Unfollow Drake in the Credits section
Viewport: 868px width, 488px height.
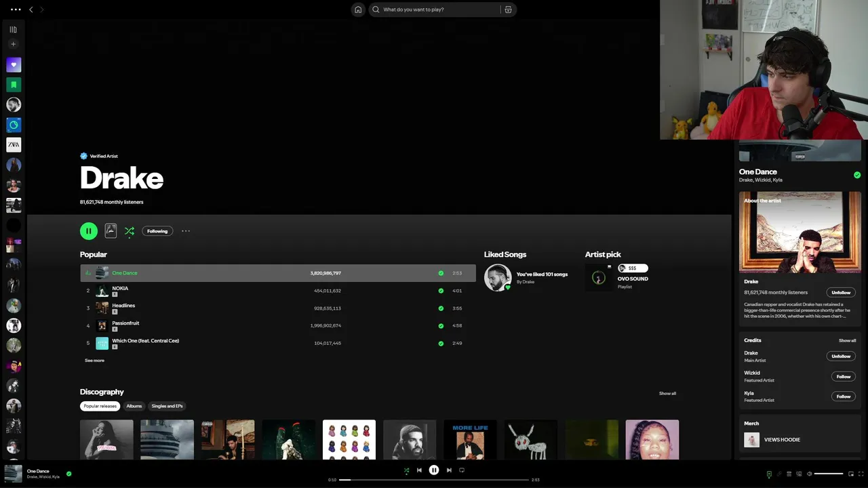coord(841,356)
